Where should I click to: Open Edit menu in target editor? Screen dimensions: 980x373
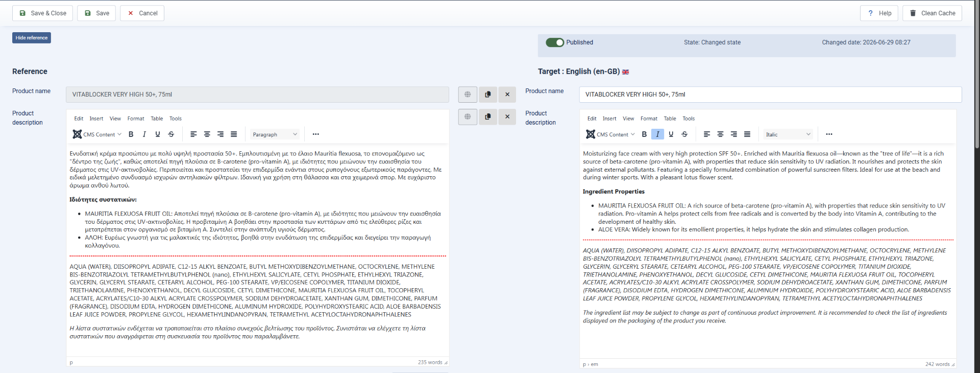[x=592, y=119]
